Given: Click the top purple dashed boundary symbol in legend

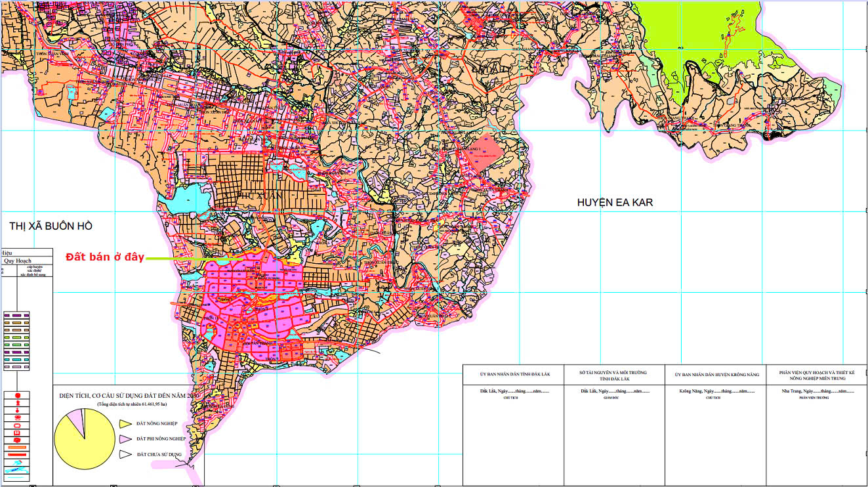Looking at the screenshot, I should (x=18, y=315).
